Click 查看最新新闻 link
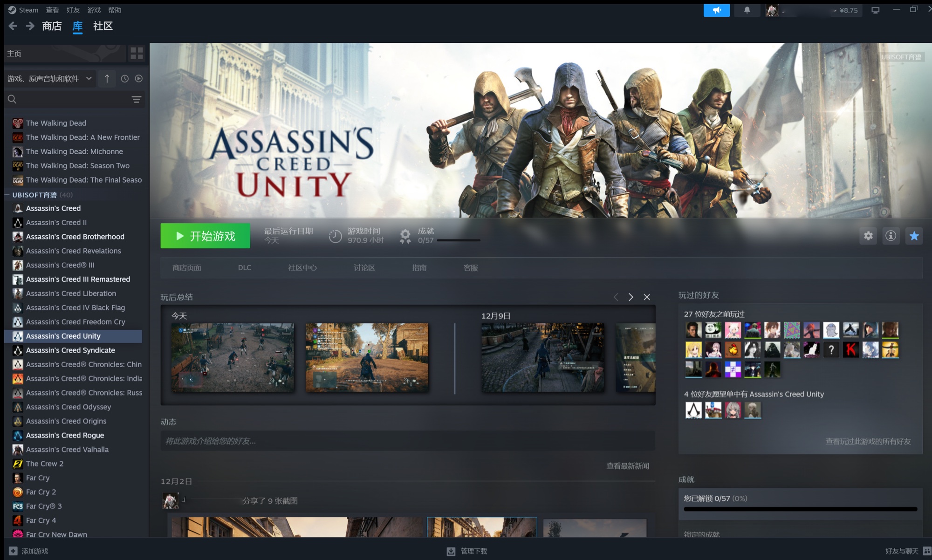 [x=628, y=466]
